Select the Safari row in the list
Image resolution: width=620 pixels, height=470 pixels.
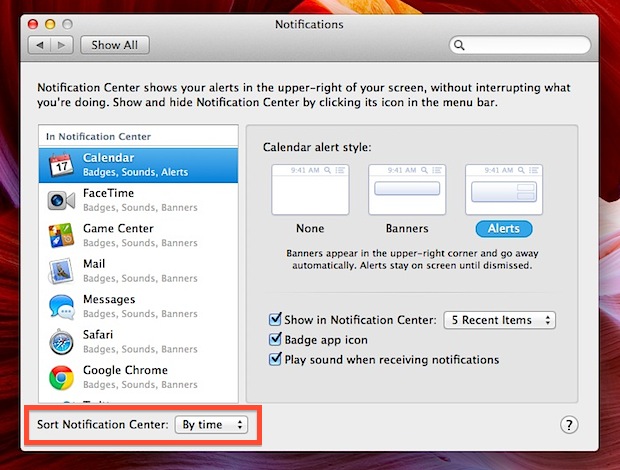point(138,342)
